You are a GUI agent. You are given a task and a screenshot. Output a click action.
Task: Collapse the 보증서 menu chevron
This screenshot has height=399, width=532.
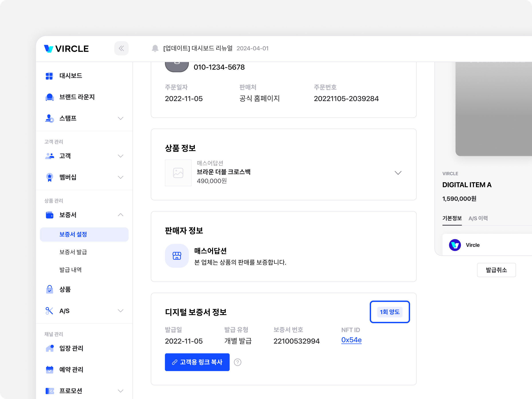tap(121, 215)
